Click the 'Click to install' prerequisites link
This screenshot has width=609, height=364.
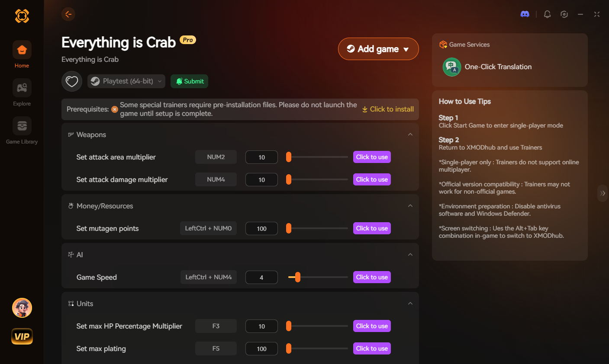[388, 109]
